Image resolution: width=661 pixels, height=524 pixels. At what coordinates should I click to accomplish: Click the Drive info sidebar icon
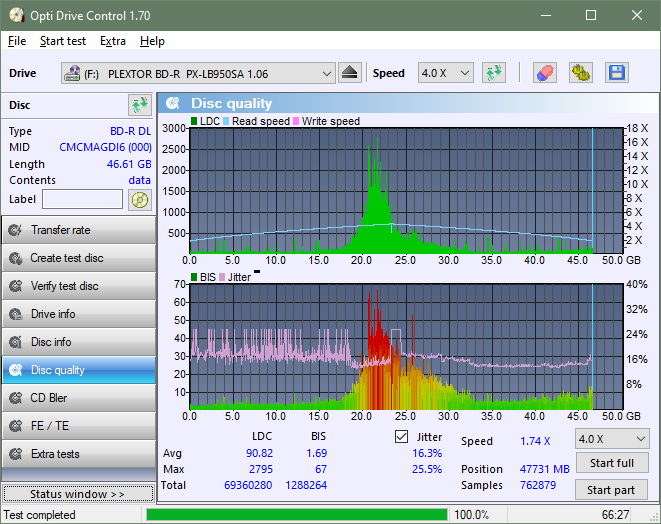(16, 314)
